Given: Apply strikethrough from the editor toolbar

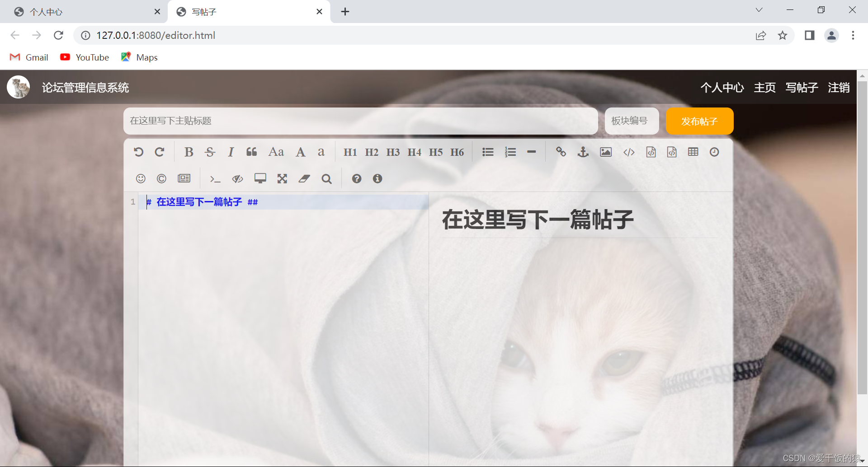Looking at the screenshot, I should point(210,152).
